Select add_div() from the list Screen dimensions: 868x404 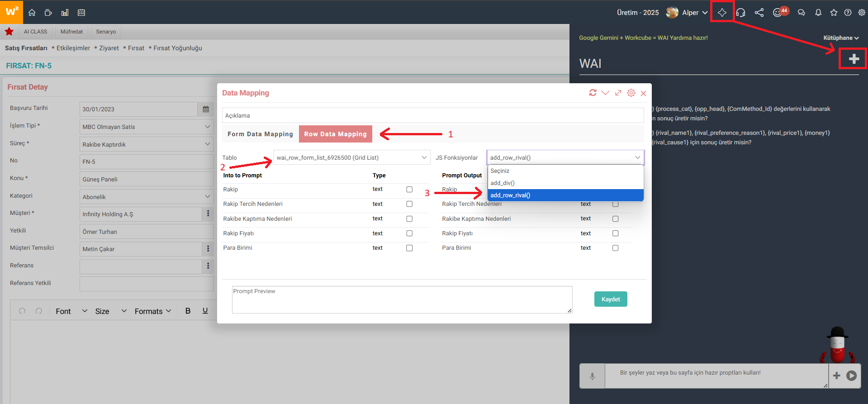click(565, 183)
